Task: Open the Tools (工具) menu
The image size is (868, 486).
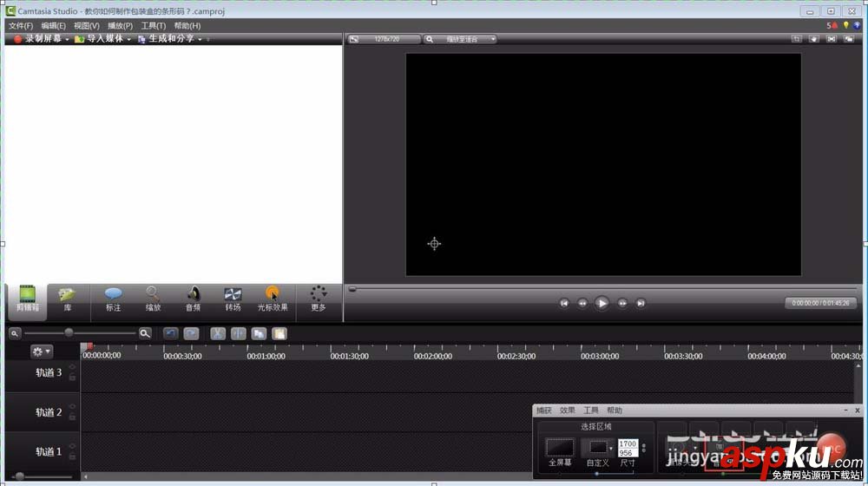Action: 154,25
